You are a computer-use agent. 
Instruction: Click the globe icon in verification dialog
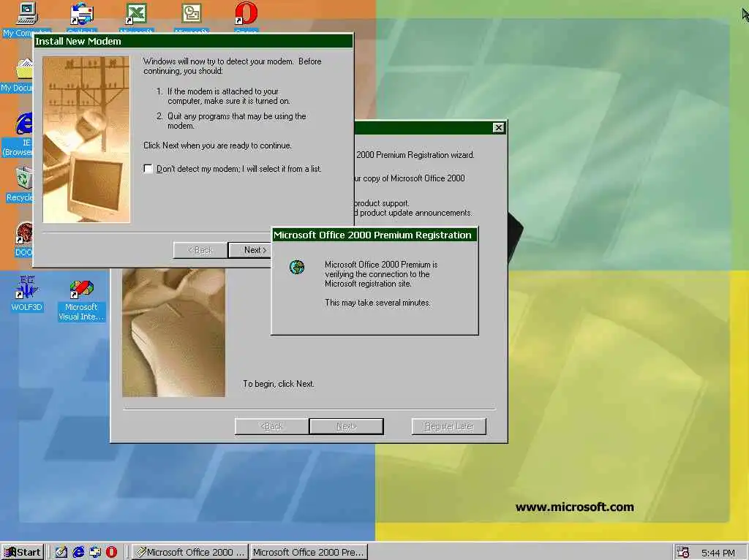(297, 267)
